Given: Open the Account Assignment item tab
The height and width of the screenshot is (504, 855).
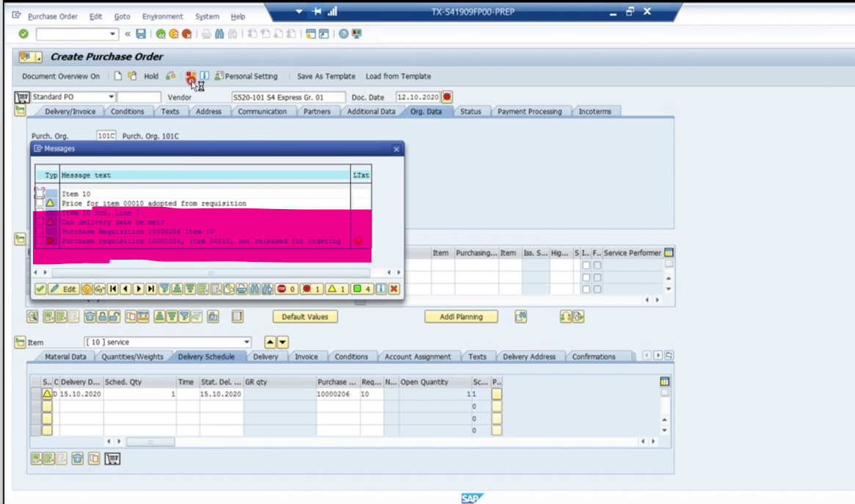Looking at the screenshot, I should (x=418, y=357).
